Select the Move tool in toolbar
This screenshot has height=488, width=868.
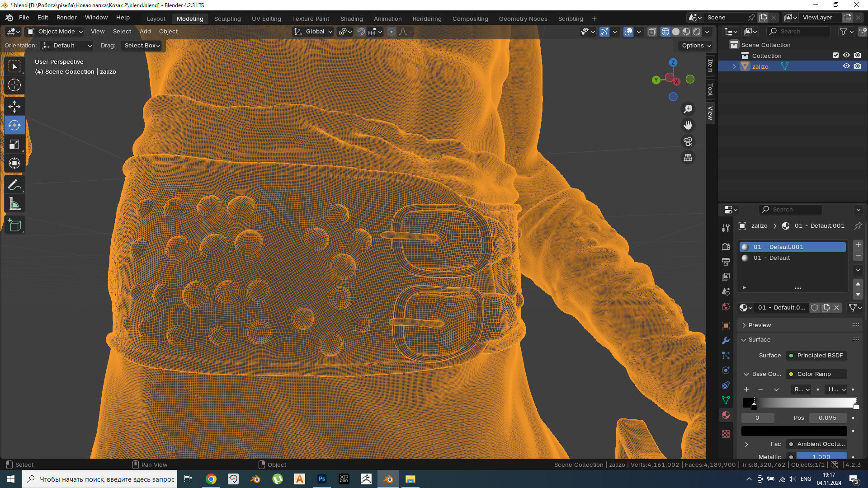[x=14, y=107]
